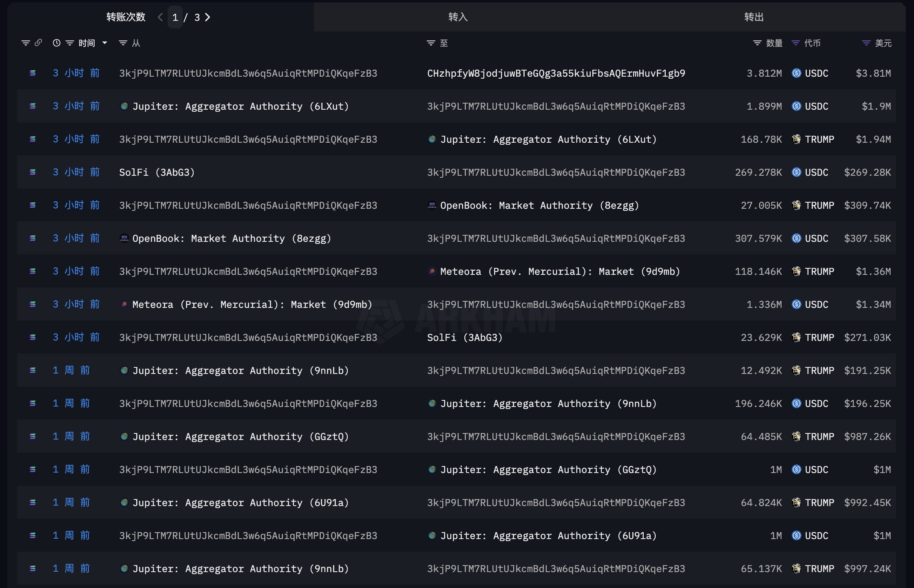
Task: Click USDC token icon in the $269.28K row
Action: [x=796, y=172]
